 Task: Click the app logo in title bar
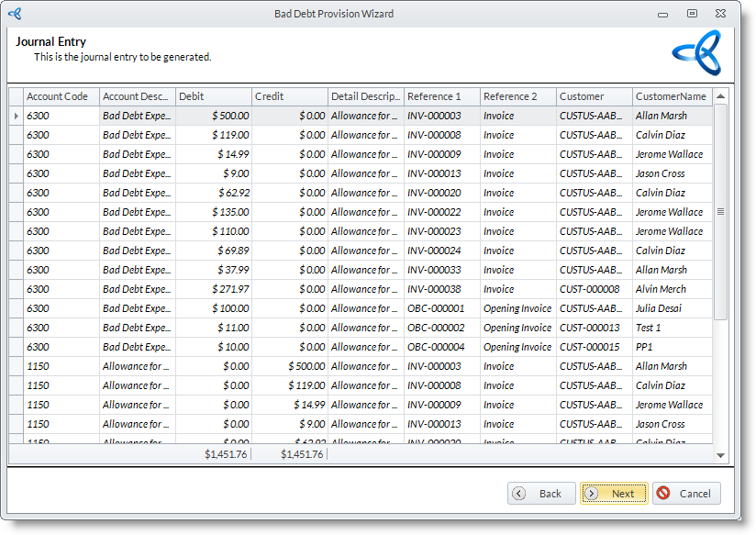click(x=15, y=14)
